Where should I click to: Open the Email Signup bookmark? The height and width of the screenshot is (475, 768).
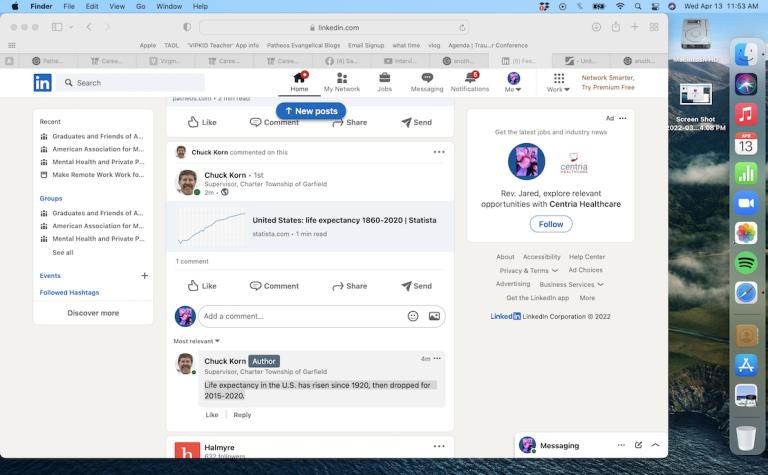pos(366,45)
